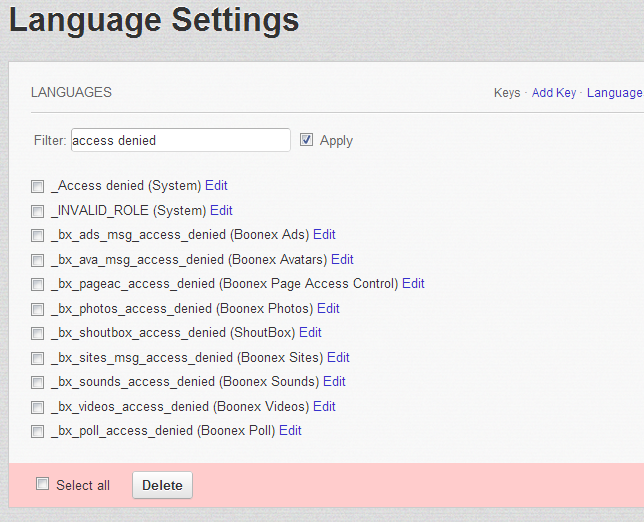This screenshot has height=522, width=644.
Task: Switch to the Keys tab
Action: pos(507,93)
